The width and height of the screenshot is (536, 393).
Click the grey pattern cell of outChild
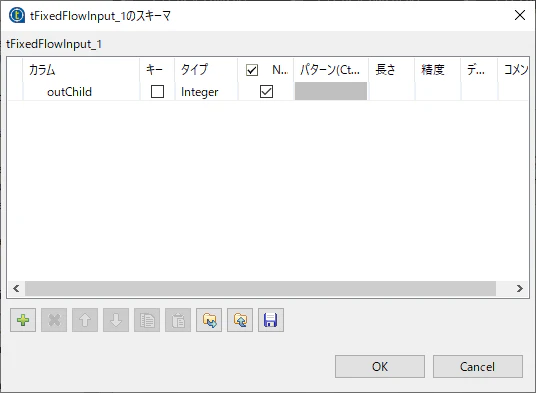pyautogui.click(x=331, y=91)
